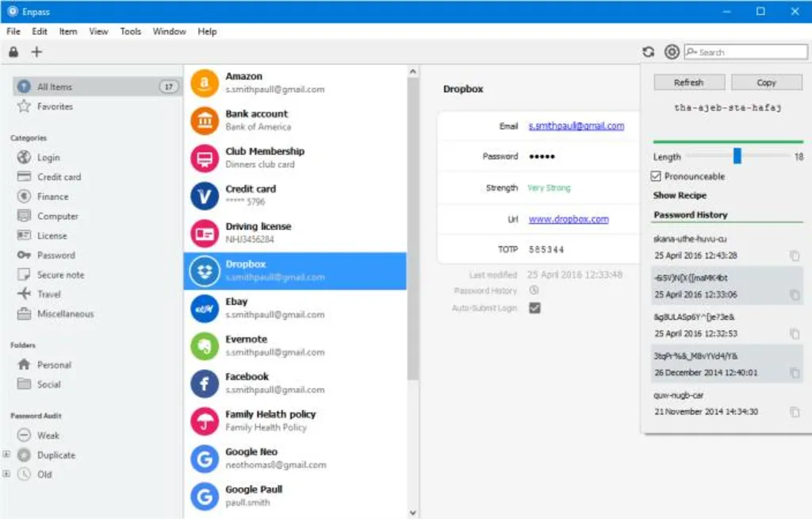Select the Credit card category icon

pos(23,177)
